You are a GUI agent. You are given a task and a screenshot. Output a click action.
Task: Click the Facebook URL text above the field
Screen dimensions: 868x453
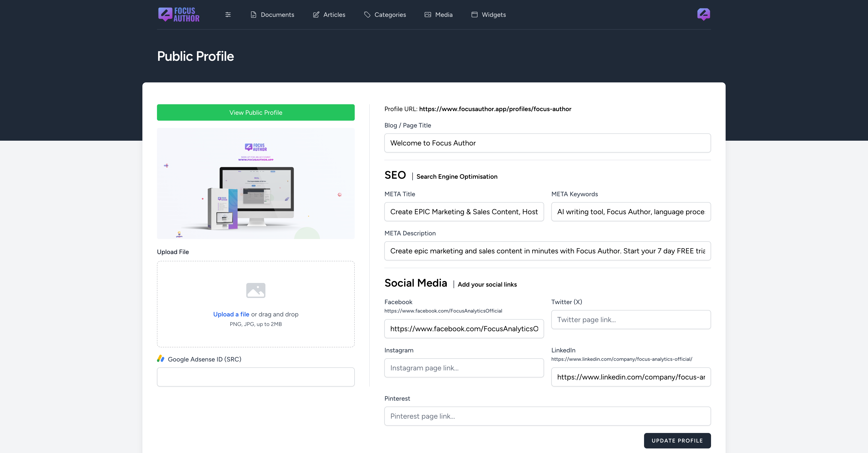443,311
